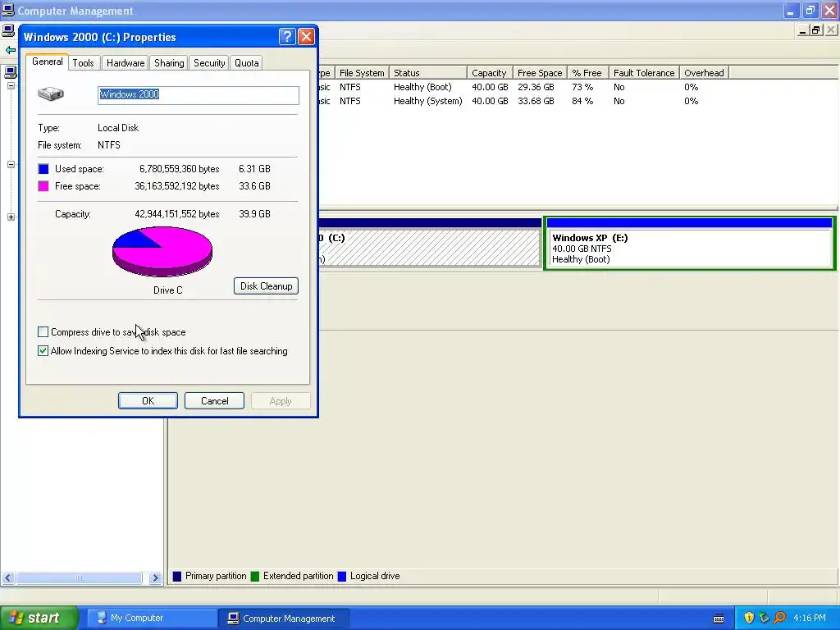Screen dimensions: 840x630
Task: Launch Disk Cleanup
Action: [266, 286]
